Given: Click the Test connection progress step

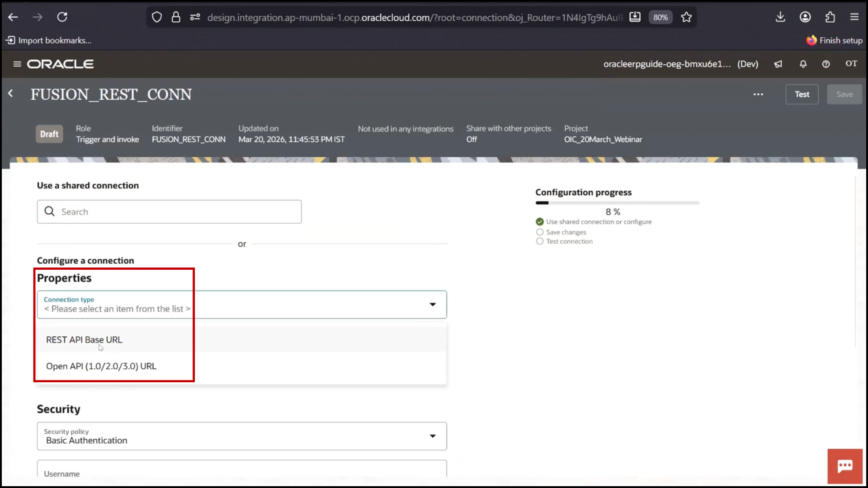Looking at the screenshot, I should 564,241.
